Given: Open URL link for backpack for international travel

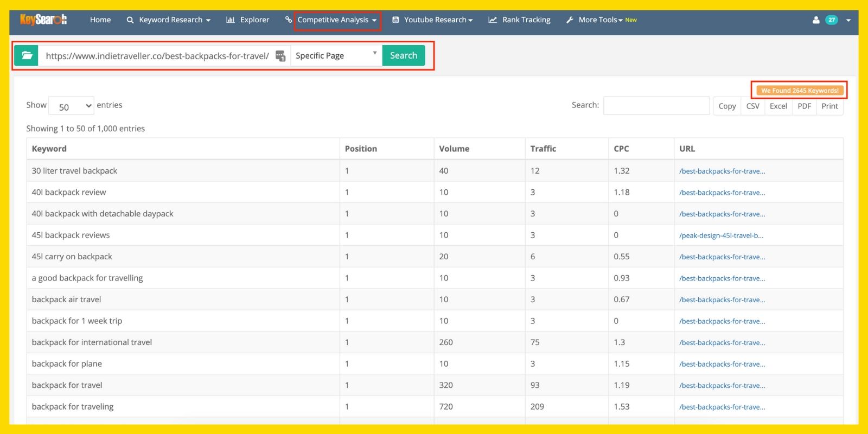Looking at the screenshot, I should [722, 343].
